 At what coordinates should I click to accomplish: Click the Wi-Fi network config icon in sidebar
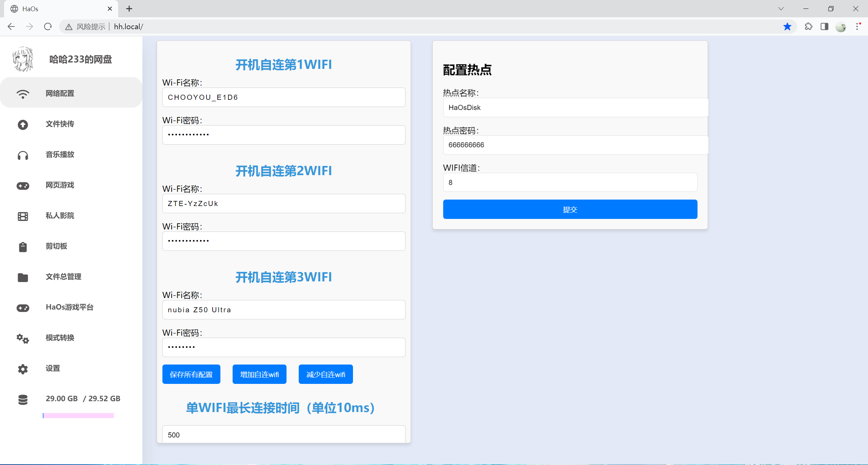click(23, 94)
